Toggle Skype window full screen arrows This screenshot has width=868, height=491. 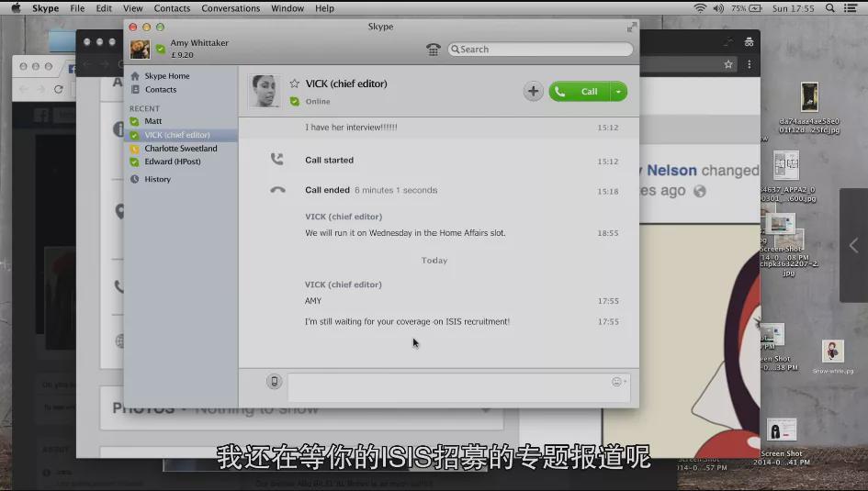632,28
